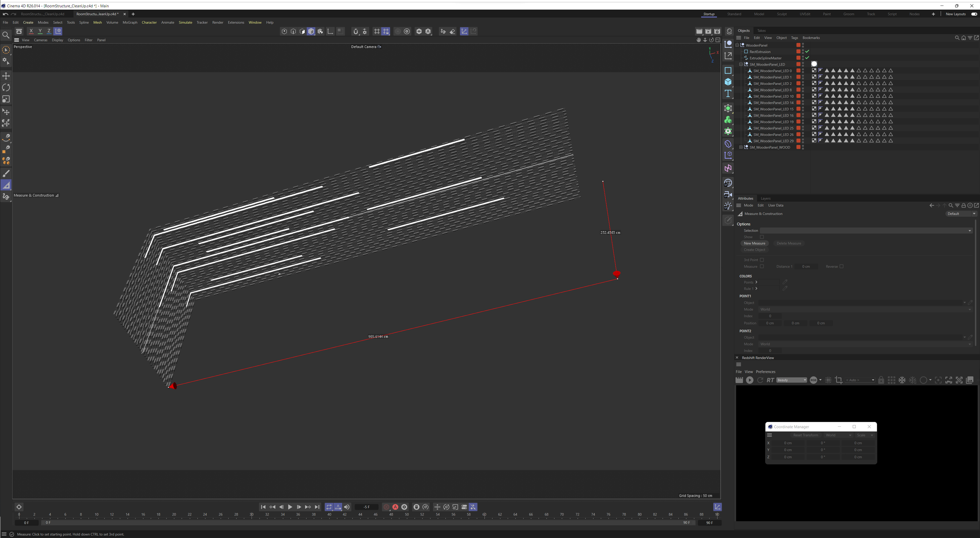This screenshot has height=538, width=980.
Task: Click the New Measure button in Attributes
Action: (x=755, y=243)
